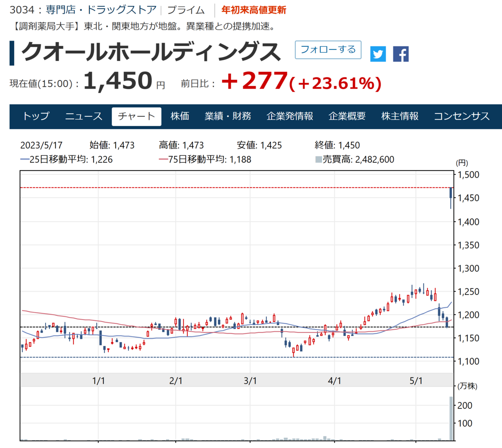The height and width of the screenshot is (448, 502).
Task: Click the 3/1 date axis label
Action: pyautogui.click(x=250, y=381)
